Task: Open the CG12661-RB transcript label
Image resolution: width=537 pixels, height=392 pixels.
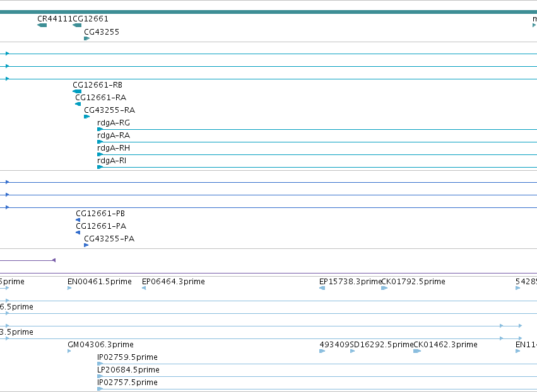Action: tap(97, 85)
